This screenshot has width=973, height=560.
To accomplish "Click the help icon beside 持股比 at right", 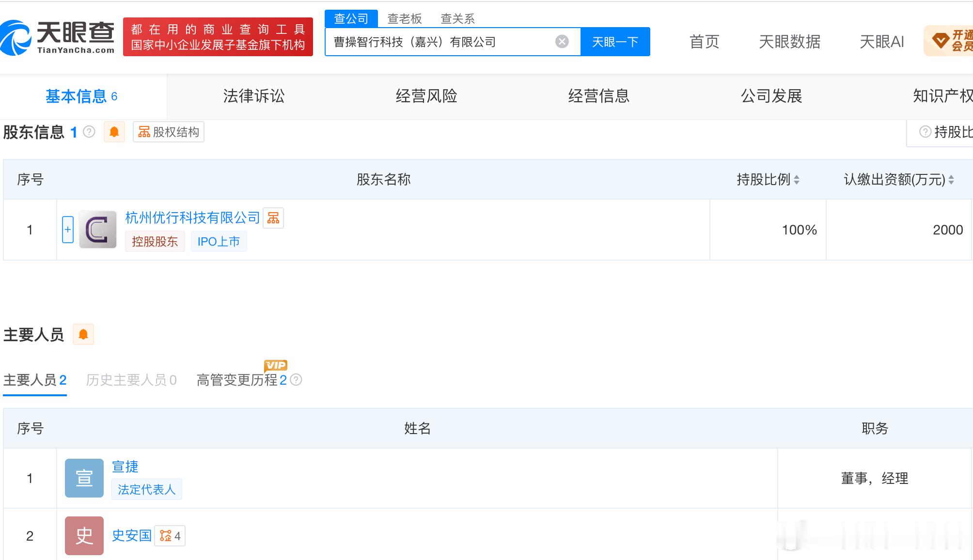I will [925, 132].
